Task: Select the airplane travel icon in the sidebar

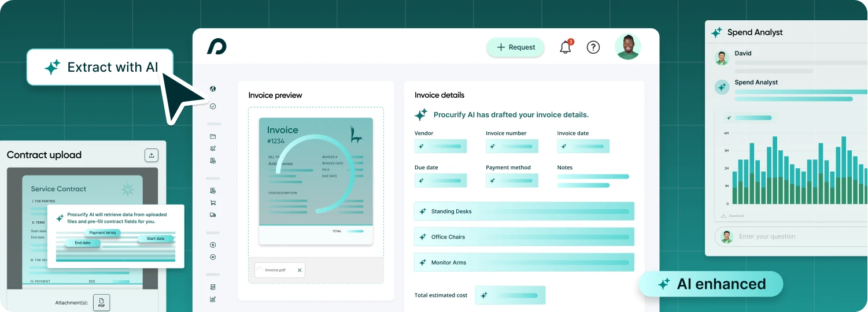Action: (x=213, y=148)
